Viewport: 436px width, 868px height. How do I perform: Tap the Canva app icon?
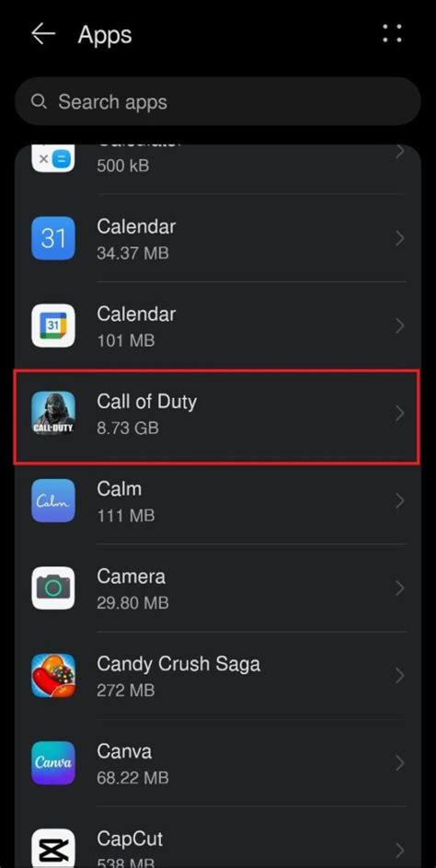click(53, 763)
